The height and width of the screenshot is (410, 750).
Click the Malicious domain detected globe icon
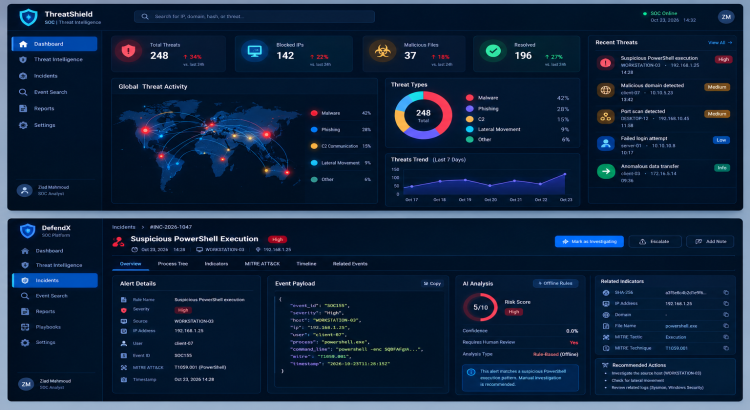tap(606, 90)
